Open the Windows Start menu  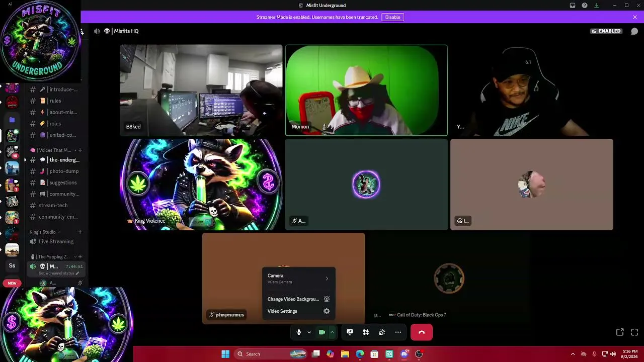tap(225, 354)
